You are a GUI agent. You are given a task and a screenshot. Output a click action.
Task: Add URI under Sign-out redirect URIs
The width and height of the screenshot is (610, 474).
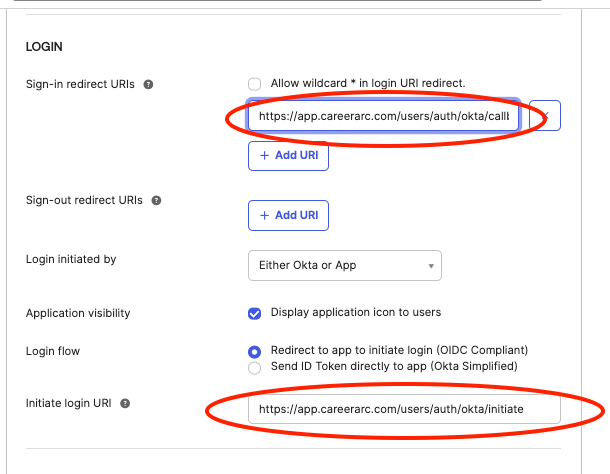pyautogui.click(x=288, y=215)
